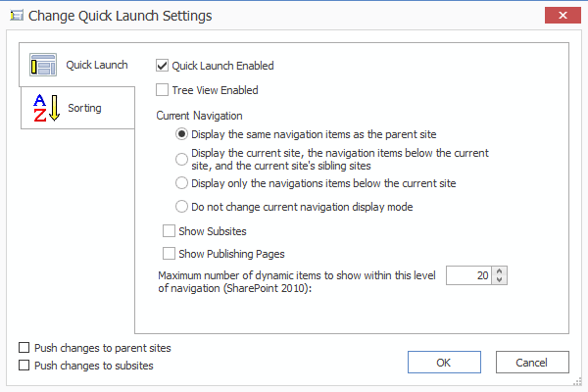Increase maximum dynamic items with up arrow
This screenshot has width=588, height=392.
coord(500,270)
